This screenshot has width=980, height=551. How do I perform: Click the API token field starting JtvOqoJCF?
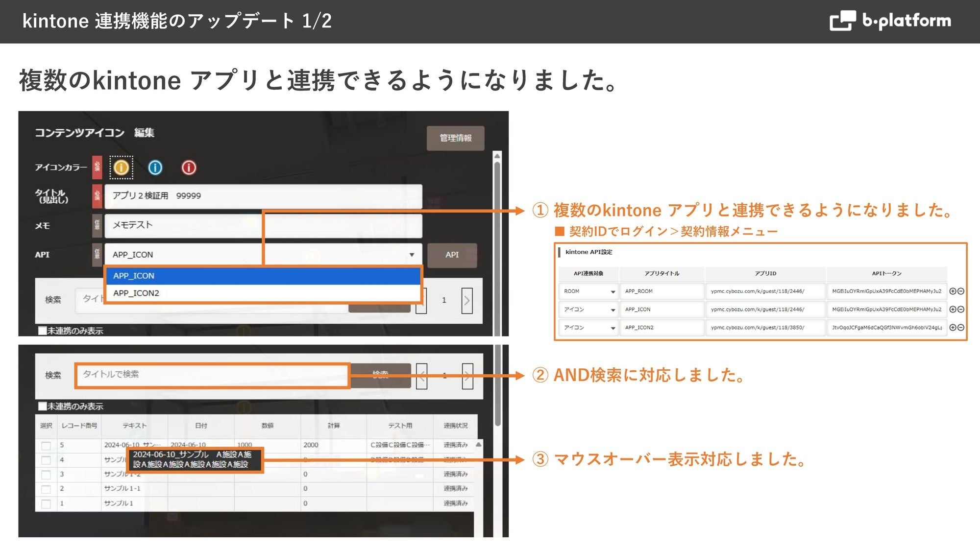click(x=887, y=327)
